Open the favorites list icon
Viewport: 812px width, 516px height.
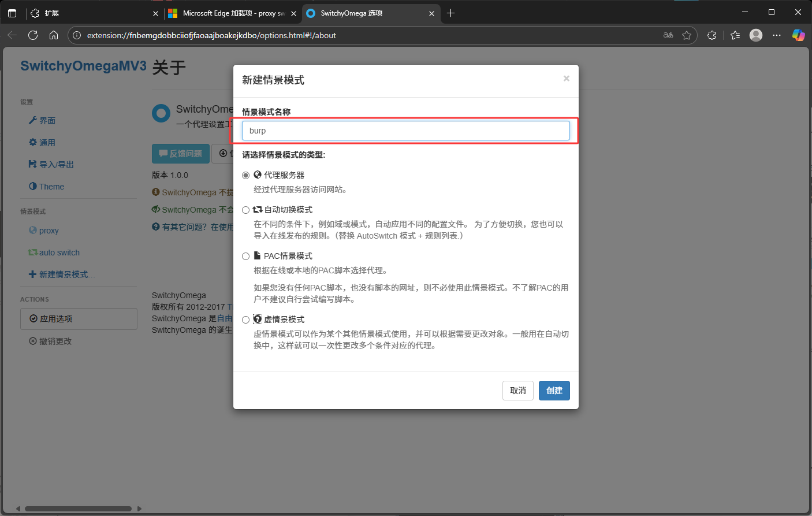pyautogui.click(x=735, y=35)
